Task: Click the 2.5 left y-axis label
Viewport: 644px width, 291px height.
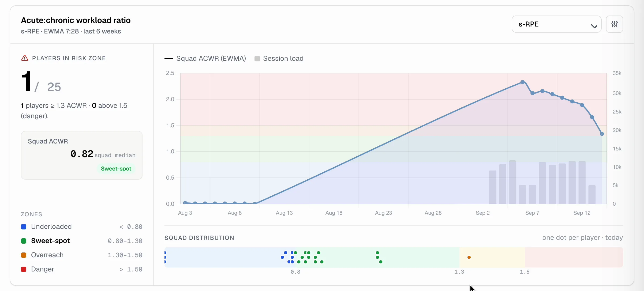Action: (x=170, y=73)
